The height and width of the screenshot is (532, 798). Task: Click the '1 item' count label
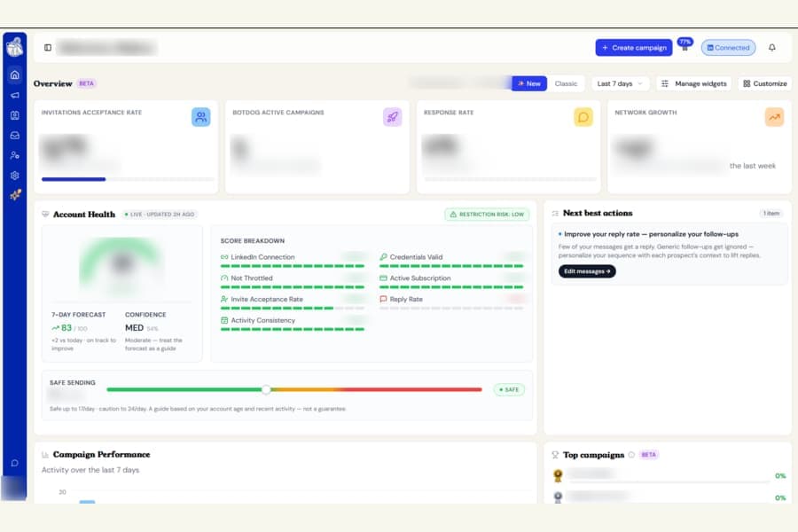pos(771,214)
